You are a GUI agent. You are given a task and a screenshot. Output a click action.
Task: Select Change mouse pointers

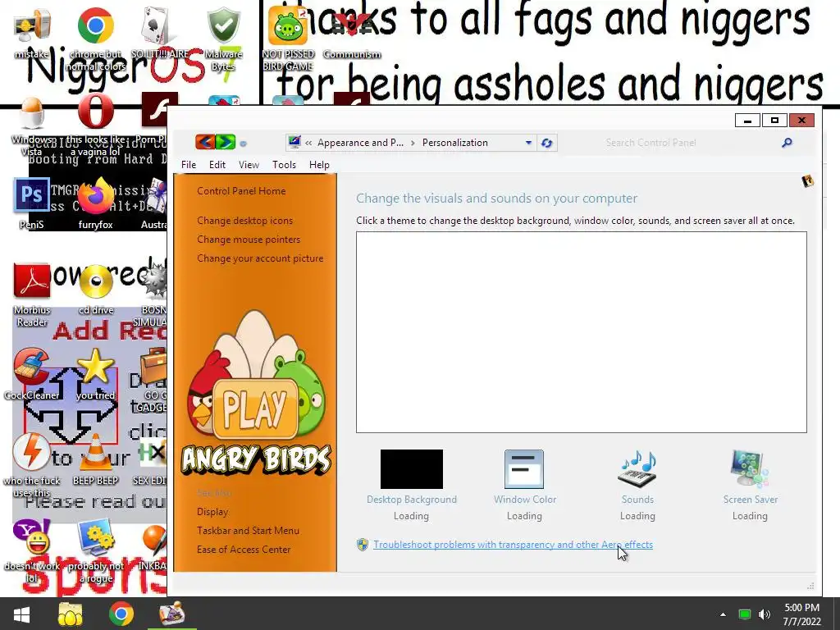click(249, 240)
